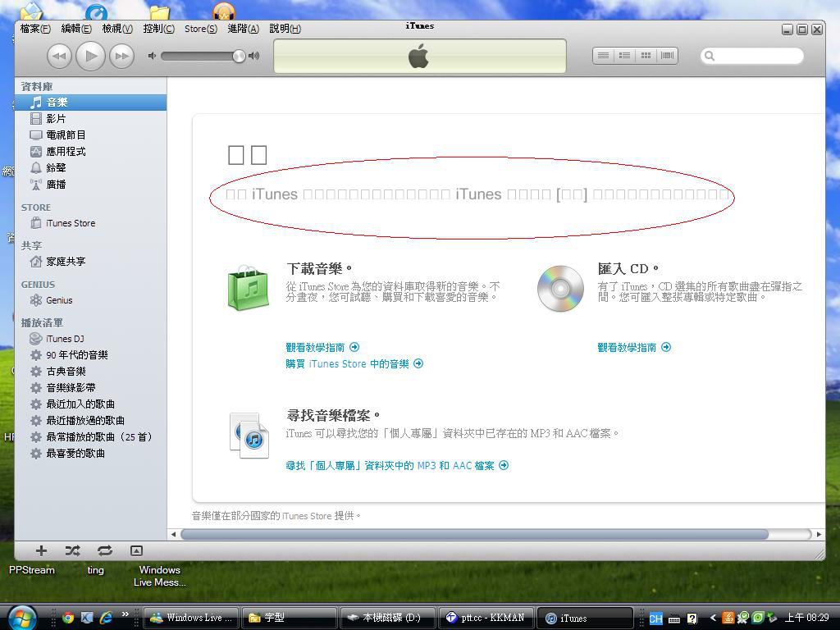Show or hide the artwork viewer
Image resolution: width=840 pixels, height=630 pixels.
pos(137,550)
